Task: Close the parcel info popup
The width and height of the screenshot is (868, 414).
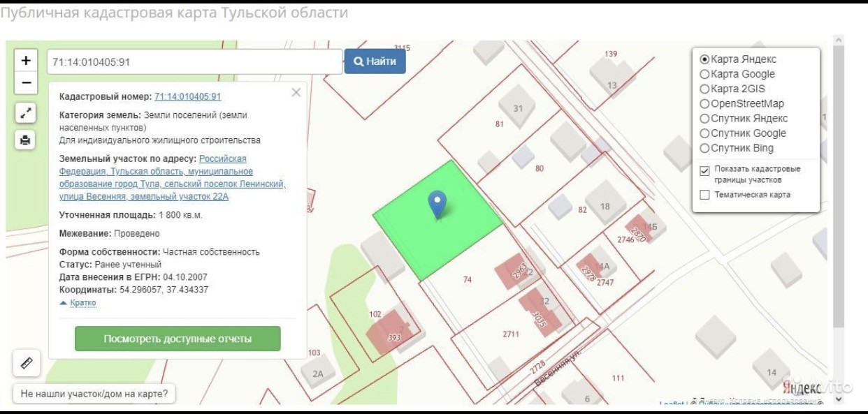Action: pyautogui.click(x=296, y=92)
